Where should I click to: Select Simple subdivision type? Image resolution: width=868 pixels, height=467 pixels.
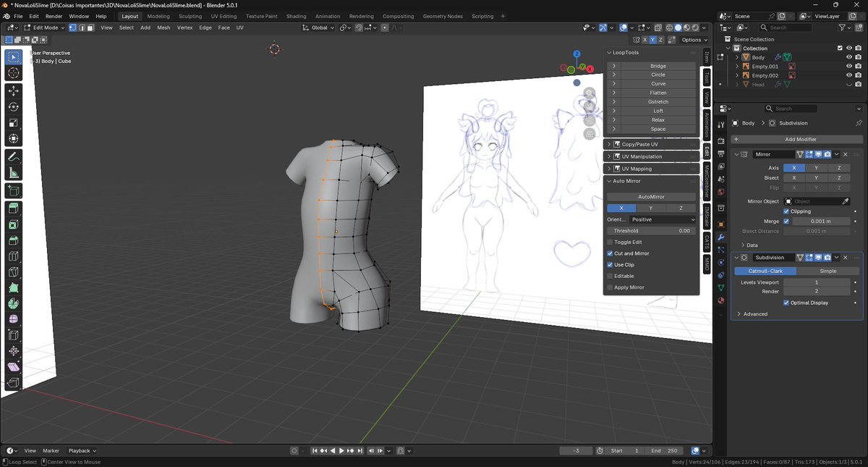(827, 271)
